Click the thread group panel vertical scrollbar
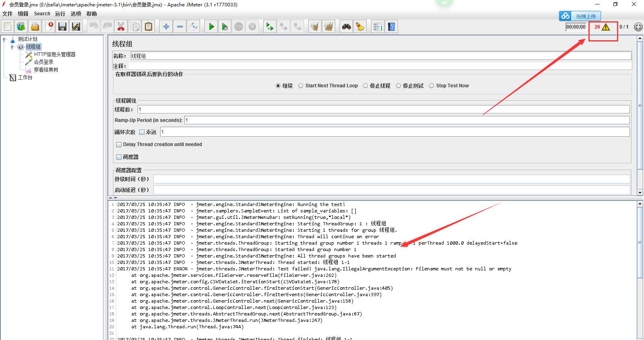The width and height of the screenshot is (644, 340). coord(640,115)
